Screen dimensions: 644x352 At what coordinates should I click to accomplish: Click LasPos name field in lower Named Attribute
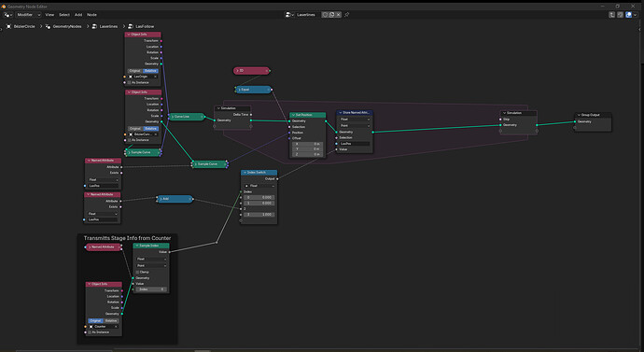(x=103, y=219)
